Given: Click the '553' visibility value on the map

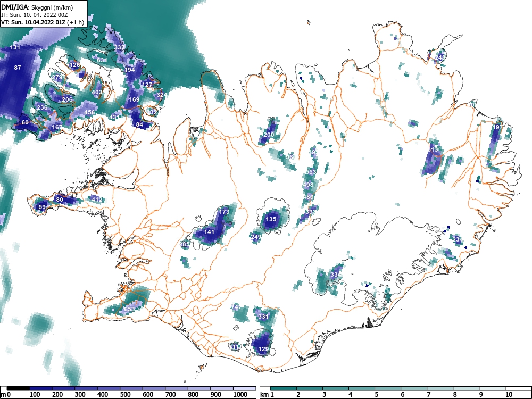Looking at the screenshot, I should 311,172.
